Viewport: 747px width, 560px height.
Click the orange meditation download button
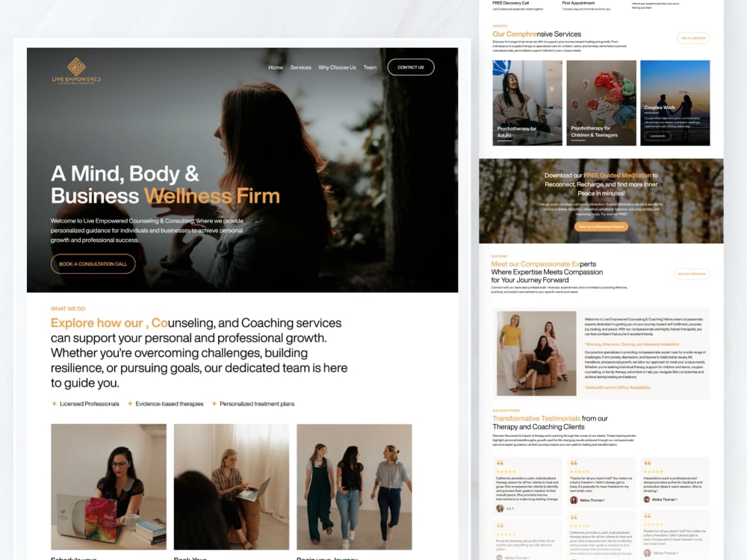601,227
